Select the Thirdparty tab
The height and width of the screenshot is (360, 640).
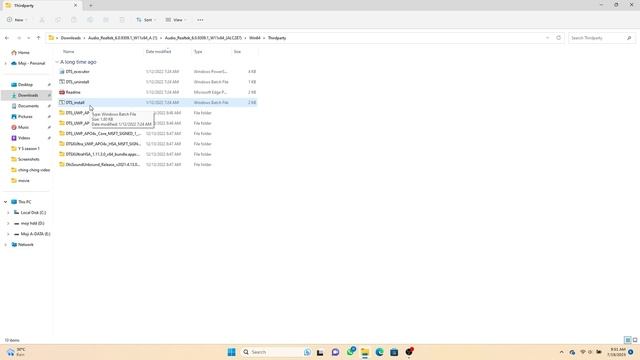[x=41, y=6]
